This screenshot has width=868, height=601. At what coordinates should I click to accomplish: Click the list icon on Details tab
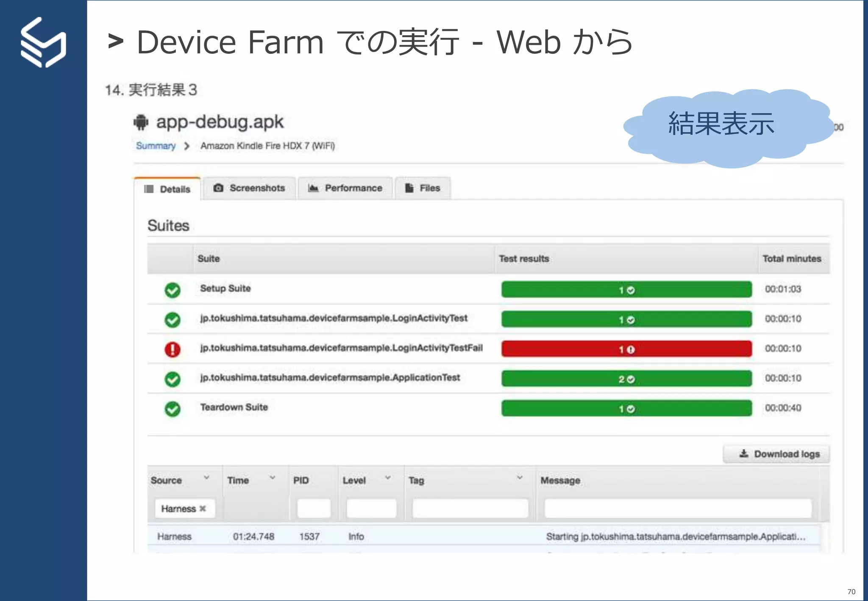149,189
